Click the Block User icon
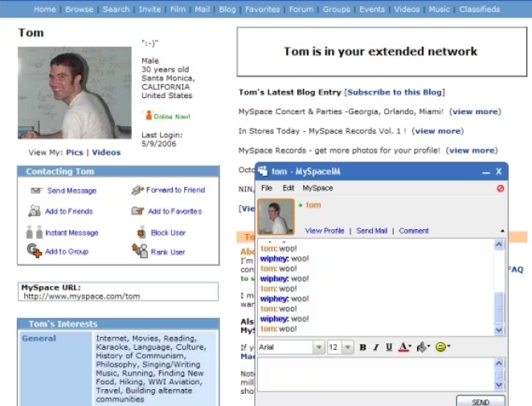Viewport: 532px width, 406px height. coord(141,232)
